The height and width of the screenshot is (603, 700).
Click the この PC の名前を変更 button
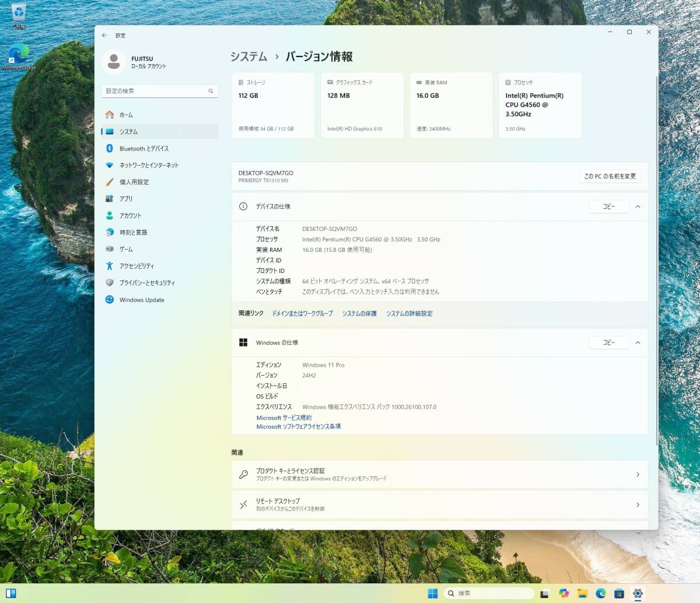point(610,176)
